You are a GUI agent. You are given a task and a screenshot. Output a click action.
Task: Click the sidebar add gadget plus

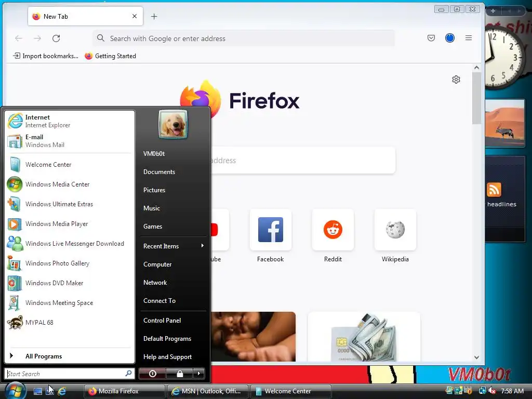493,11
